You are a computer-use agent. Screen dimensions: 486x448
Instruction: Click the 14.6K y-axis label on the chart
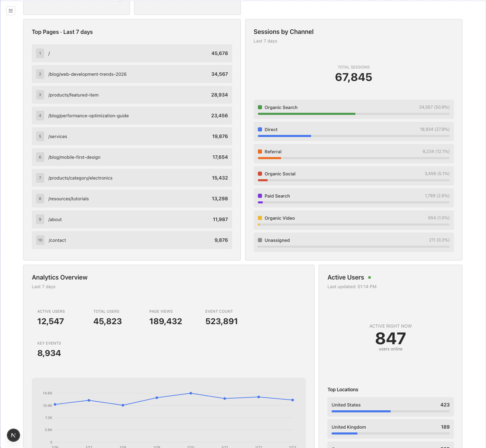click(x=48, y=393)
